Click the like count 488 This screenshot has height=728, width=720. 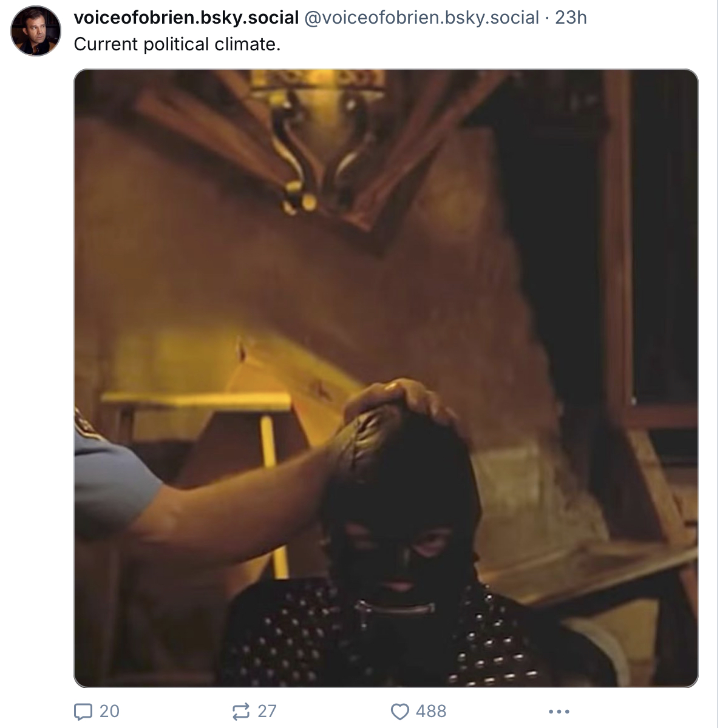tap(431, 711)
